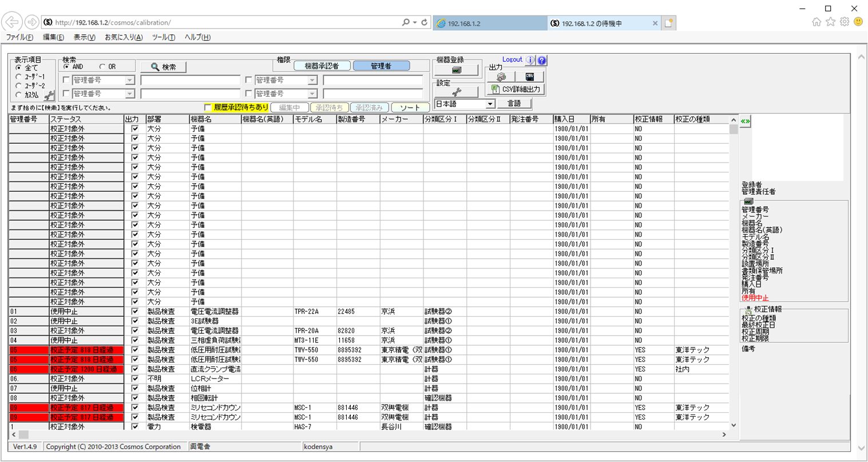This screenshot has height=462, width=868.
Task: Open the ファイル(F) menu
Action: 19,37
